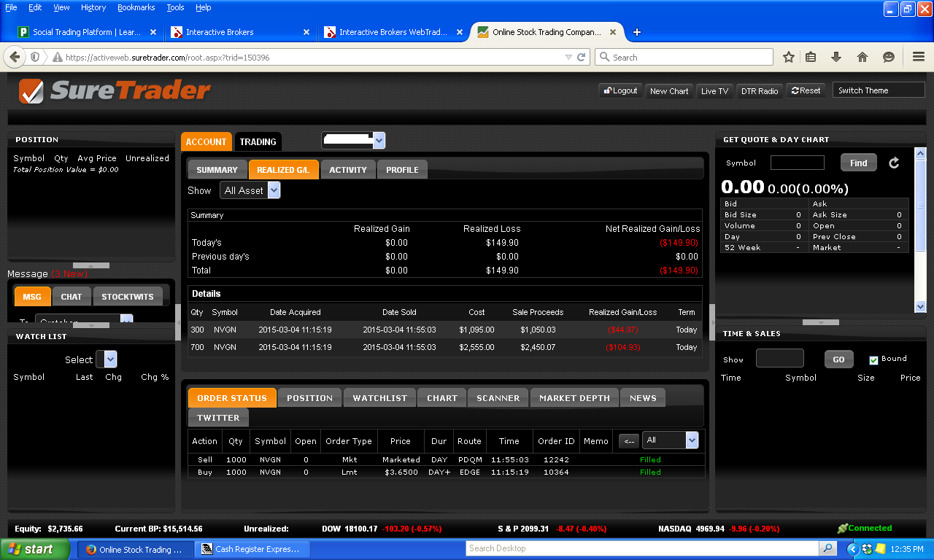Open the Chart tab in the lower panel
This screenshot has height=560, width=934.
442,398
